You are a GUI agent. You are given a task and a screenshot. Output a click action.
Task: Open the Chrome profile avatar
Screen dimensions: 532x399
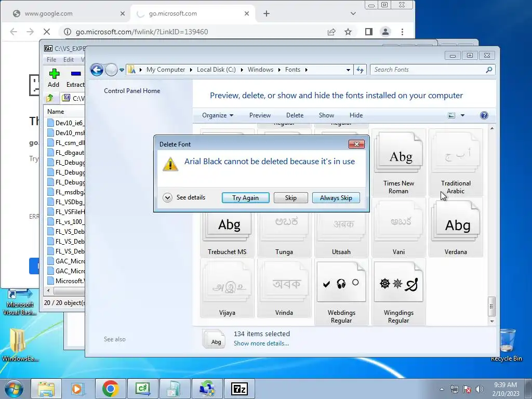tap(385, 32)
